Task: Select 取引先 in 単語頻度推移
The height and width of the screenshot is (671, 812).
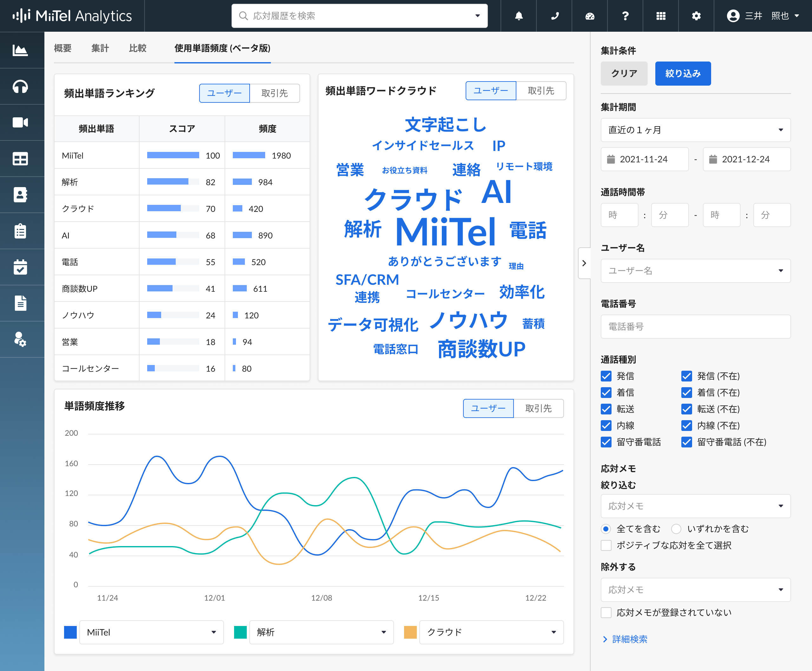Action: click(x=538, y=408)
